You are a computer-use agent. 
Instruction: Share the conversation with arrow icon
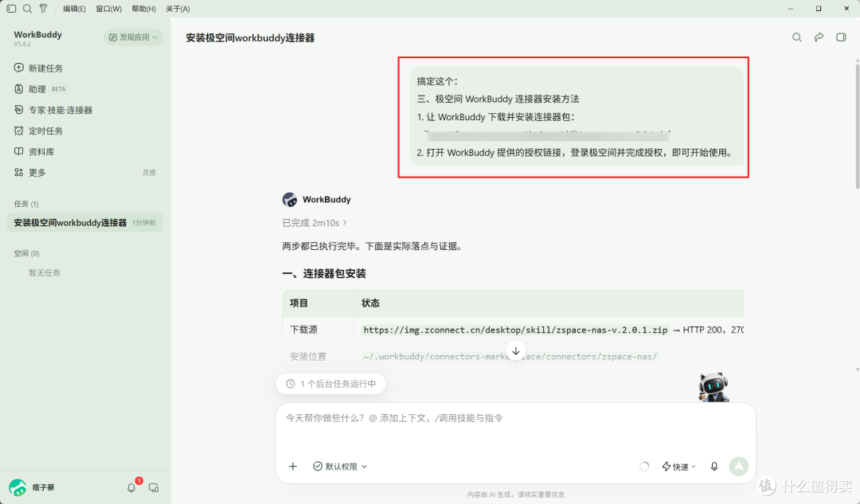tap(819, 37)
